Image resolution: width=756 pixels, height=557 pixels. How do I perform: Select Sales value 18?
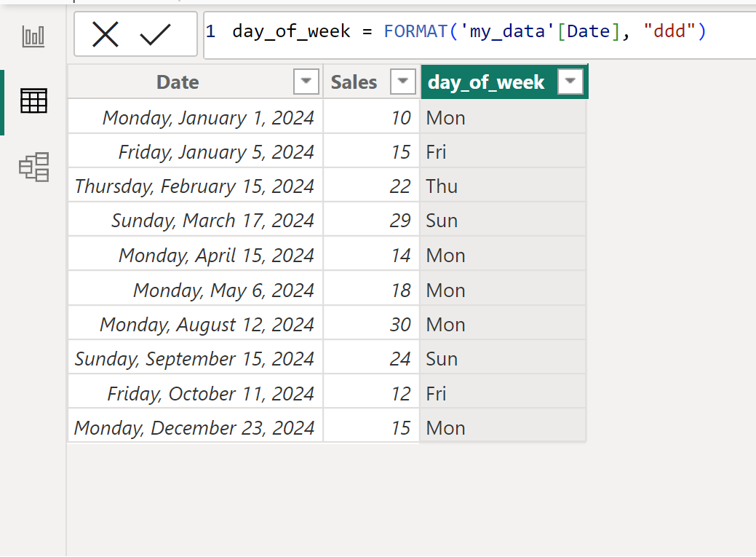(371, 290)
